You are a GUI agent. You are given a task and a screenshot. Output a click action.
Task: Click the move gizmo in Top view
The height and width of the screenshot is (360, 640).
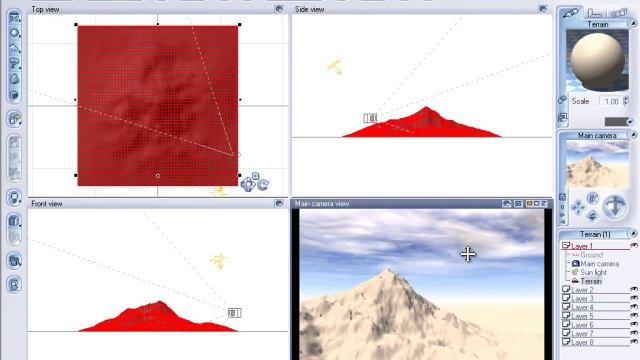pyautogui.click(x=248, y=184)
